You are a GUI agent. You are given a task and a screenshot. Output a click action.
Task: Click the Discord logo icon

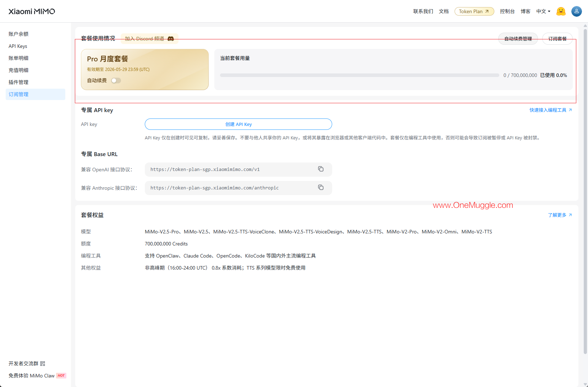pyautogui.click(x=171, y=39)
